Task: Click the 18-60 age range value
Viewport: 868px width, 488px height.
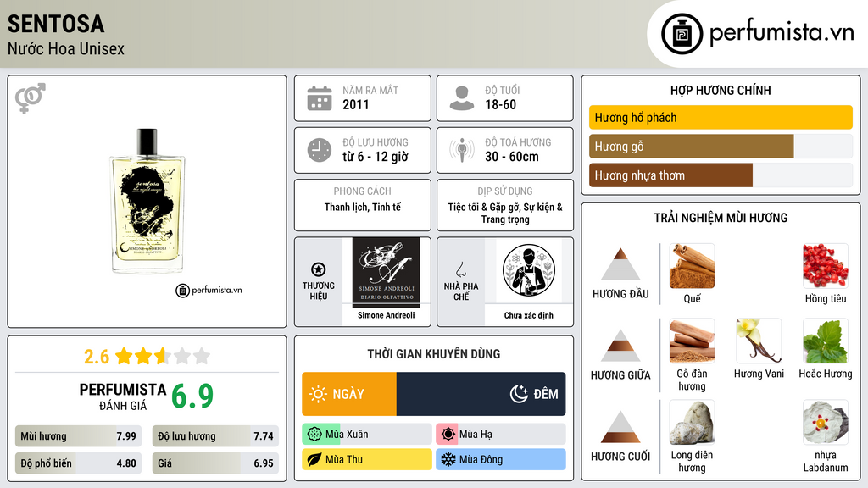Action: coord(501,104)
